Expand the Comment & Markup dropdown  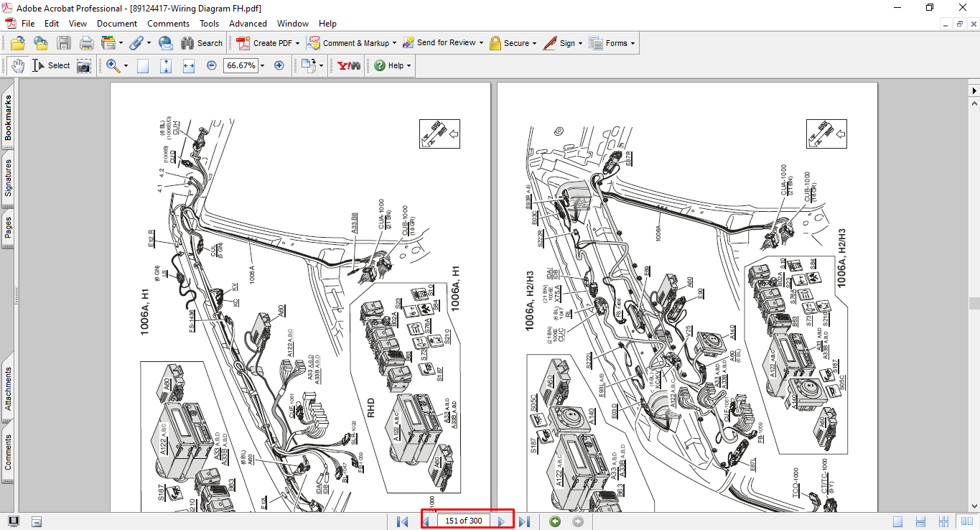(x=394, y=43)
